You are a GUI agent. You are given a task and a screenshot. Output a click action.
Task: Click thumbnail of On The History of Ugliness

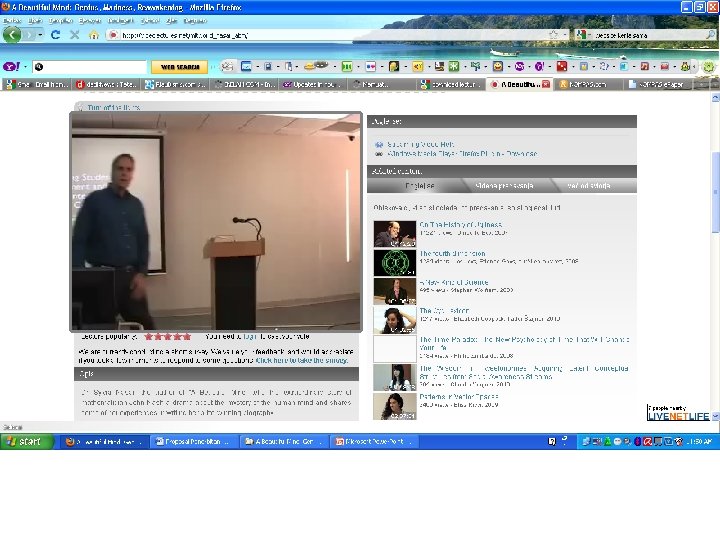pyautogui.click(x=395, y=234)
